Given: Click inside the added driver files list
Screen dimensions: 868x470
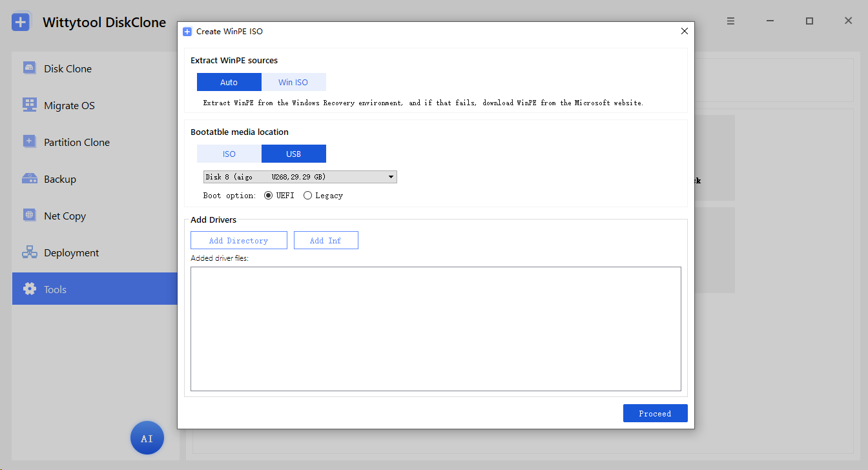Looking at the screenshot, I should pos(436,329).
